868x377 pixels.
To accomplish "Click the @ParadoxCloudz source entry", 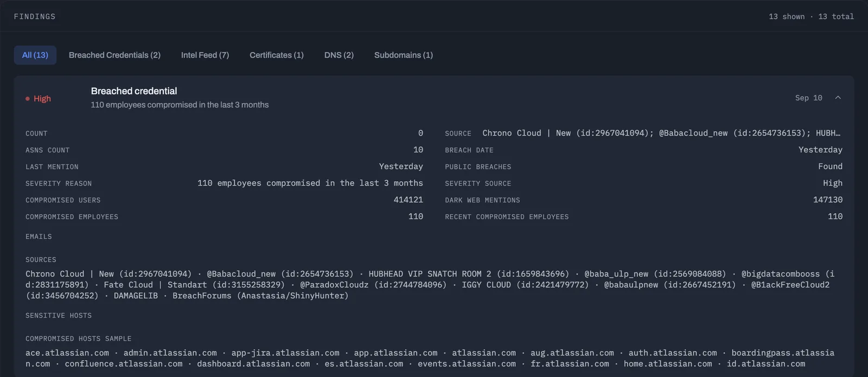I will coord(373,285).
